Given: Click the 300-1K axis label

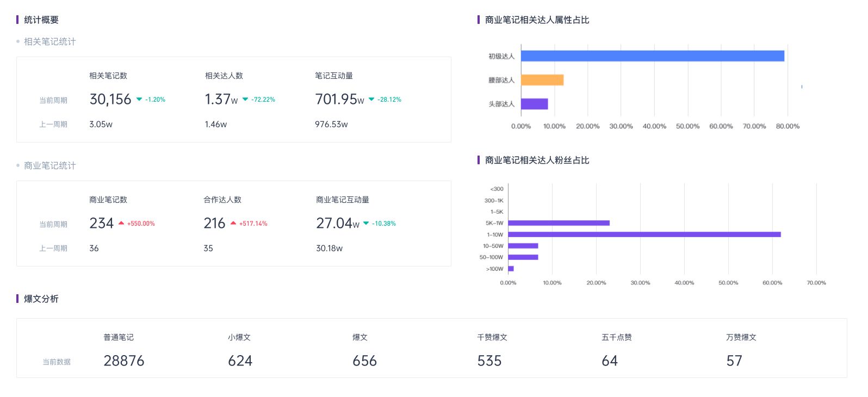Looking at the screenshot, I should [494, 200].
